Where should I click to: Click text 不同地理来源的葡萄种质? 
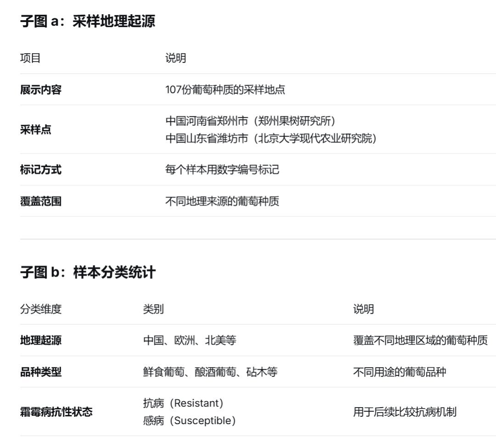pos(222,202)
